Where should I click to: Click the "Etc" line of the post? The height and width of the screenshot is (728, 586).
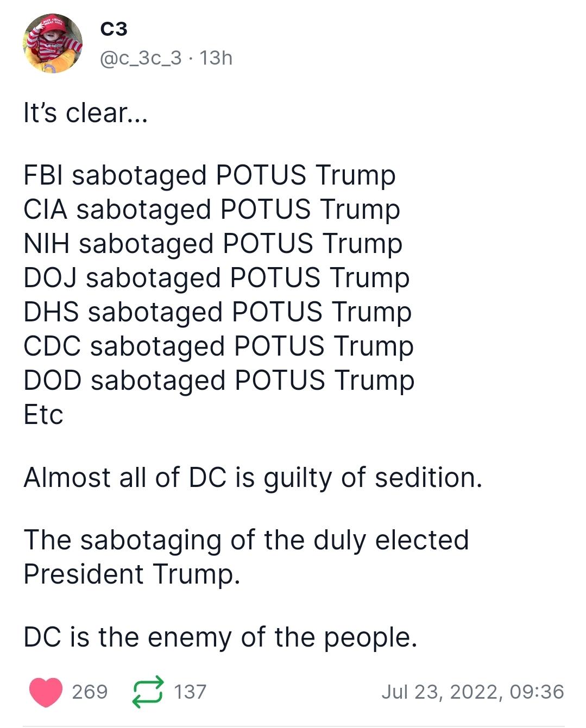click(43, 415)
